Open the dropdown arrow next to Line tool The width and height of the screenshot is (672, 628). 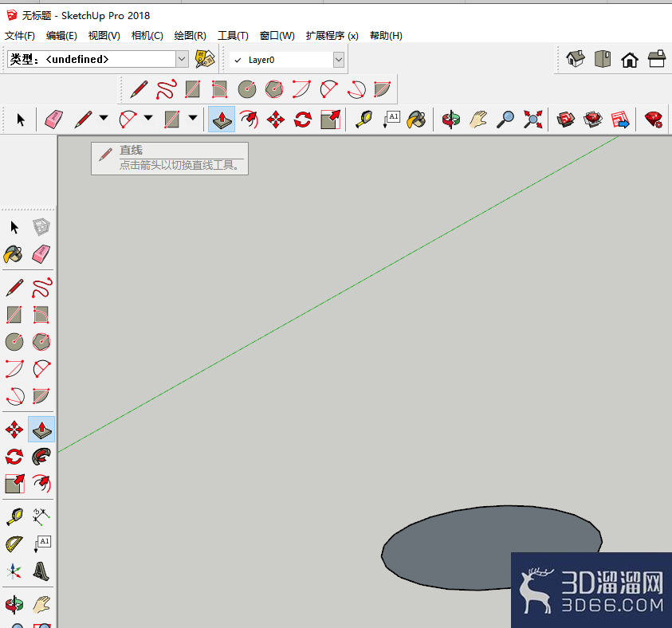104,117
